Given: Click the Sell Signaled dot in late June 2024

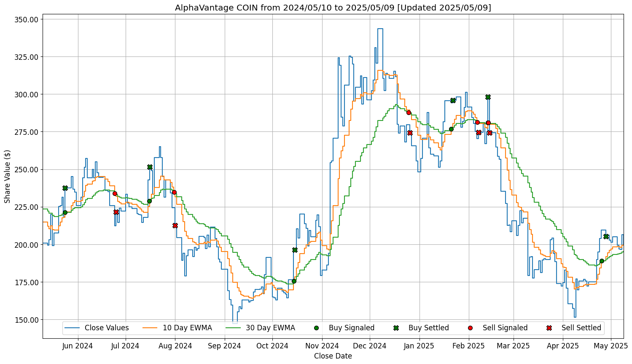Looking at the screenshot, I should [x=115, y=193].
